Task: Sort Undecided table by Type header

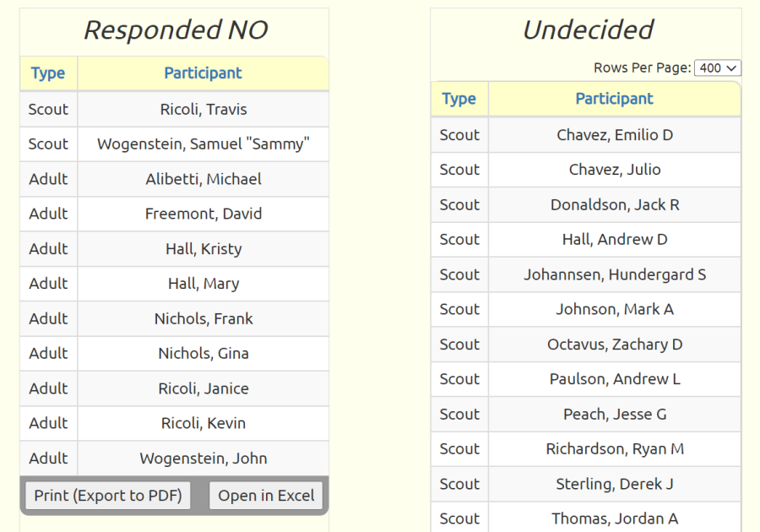Action: tap(459, 99)
